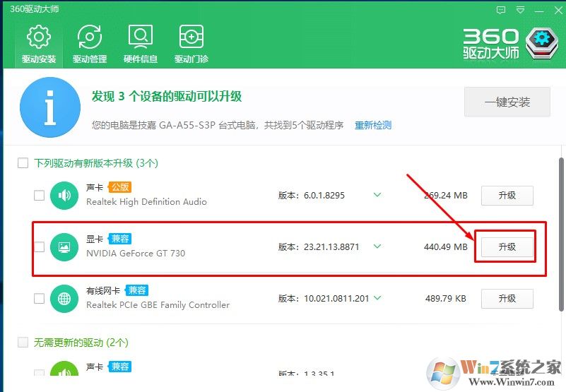Viewport: 566px width, 392px height.
Task: Click the vertical scrollbar of the driver list
Action: [x=561, y=234]
